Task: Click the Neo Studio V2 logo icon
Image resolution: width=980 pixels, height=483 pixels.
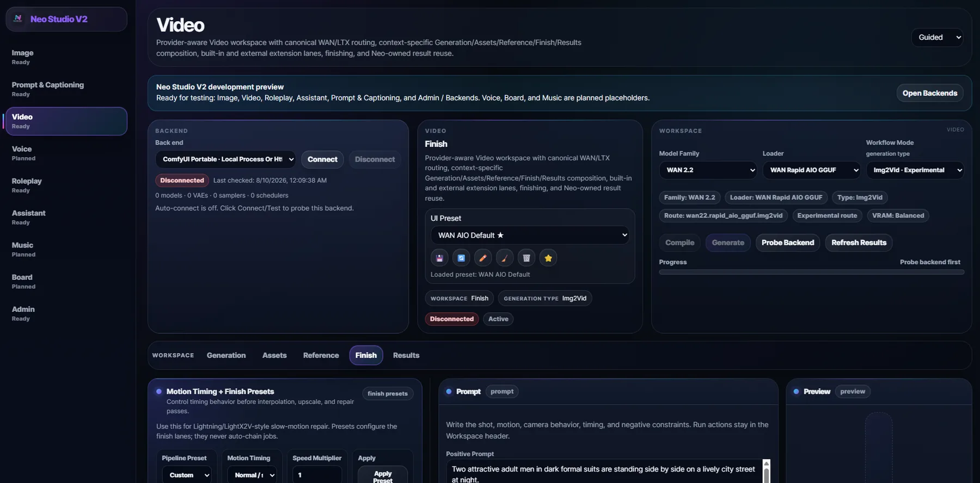Action: 18,18
